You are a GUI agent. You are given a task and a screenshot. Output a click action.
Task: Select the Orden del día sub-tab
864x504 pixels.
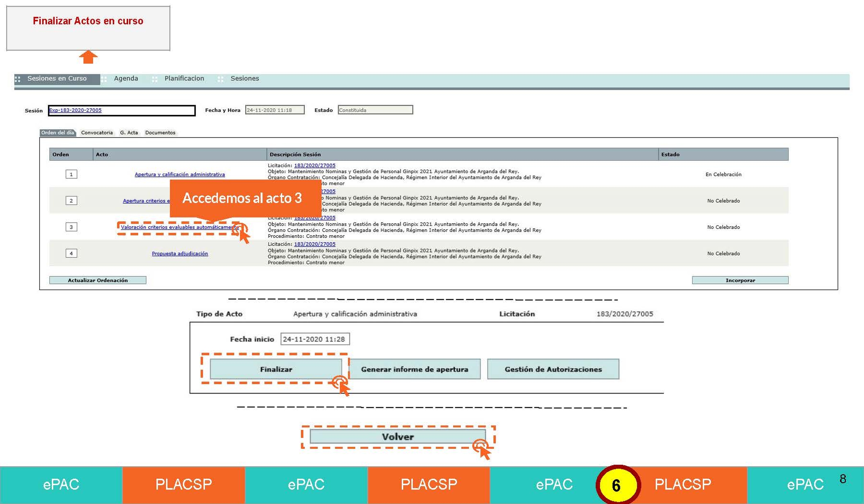(58, 132)
